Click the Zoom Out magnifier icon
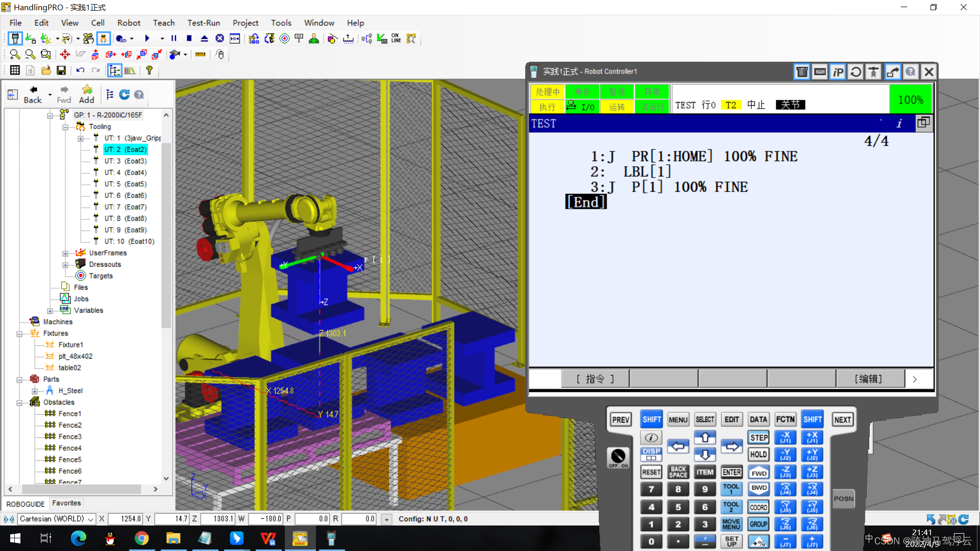The height and width of the screenshot is (551, 980). pos(30,55)
